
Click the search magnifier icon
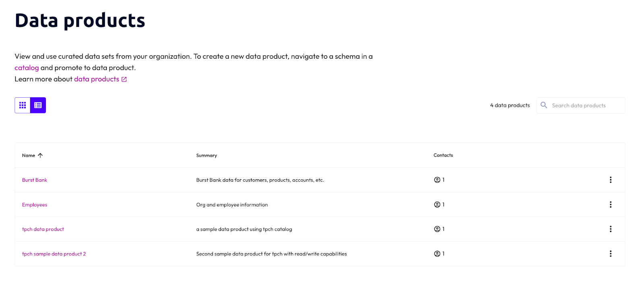point(544,105)
